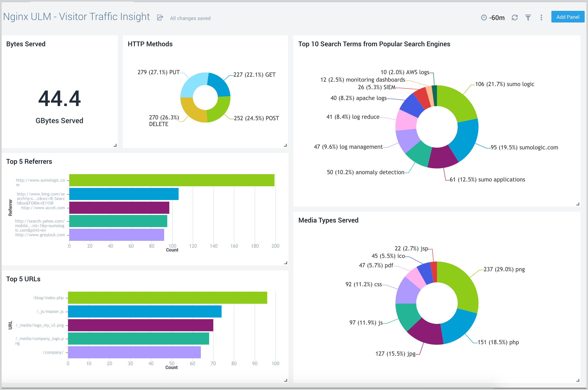Click the dashboard refresh icon
Screen dimensions: 588x390
click(x=515, y=18)
